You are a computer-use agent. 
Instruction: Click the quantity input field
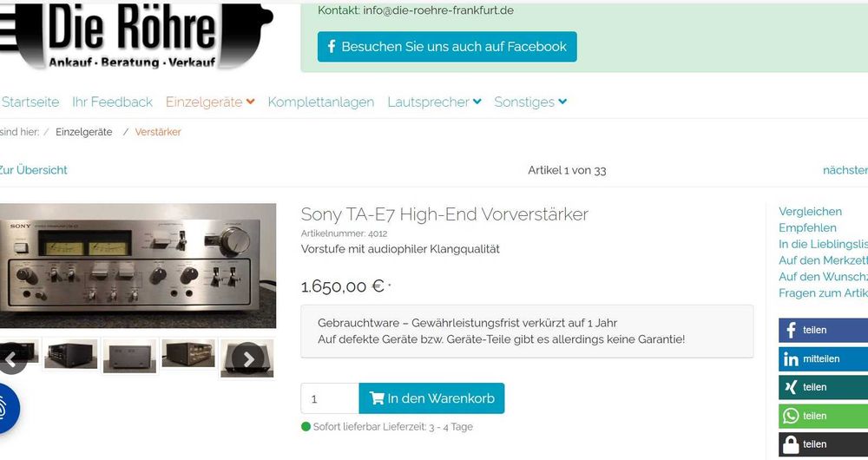click(330, 398)
